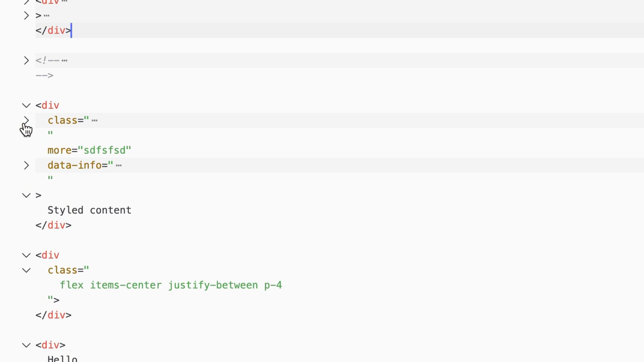Expand the folded data-info attribute arrow
The width and height of the screenshot is (644, 362).
(26, 165)
